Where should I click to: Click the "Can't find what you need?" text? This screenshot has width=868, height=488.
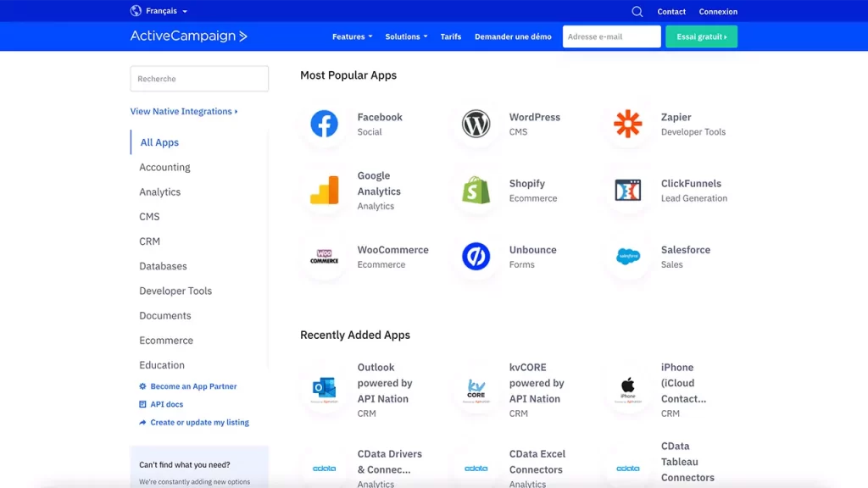tap(184, 465)
